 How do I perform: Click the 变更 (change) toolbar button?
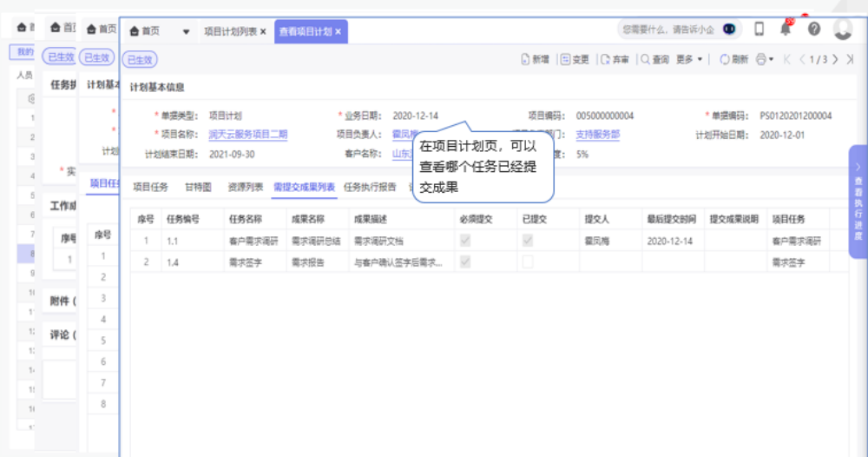pos(575,59)
